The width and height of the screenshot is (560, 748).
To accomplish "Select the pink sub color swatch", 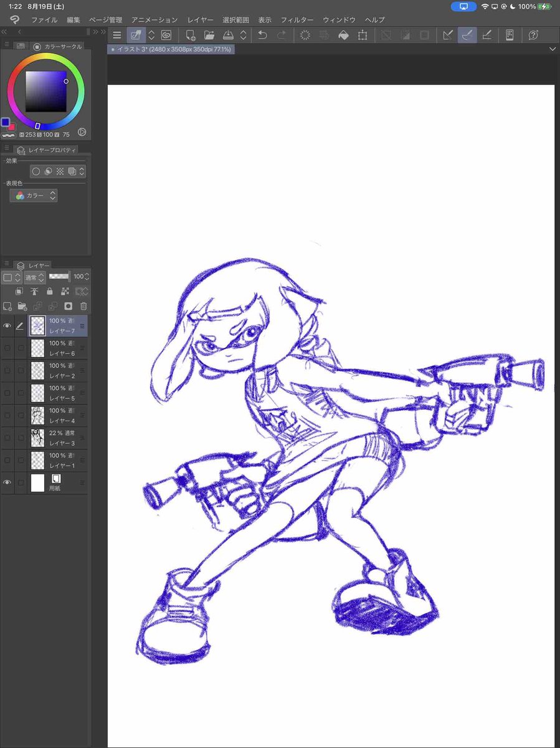I will [x=11, y=127].
